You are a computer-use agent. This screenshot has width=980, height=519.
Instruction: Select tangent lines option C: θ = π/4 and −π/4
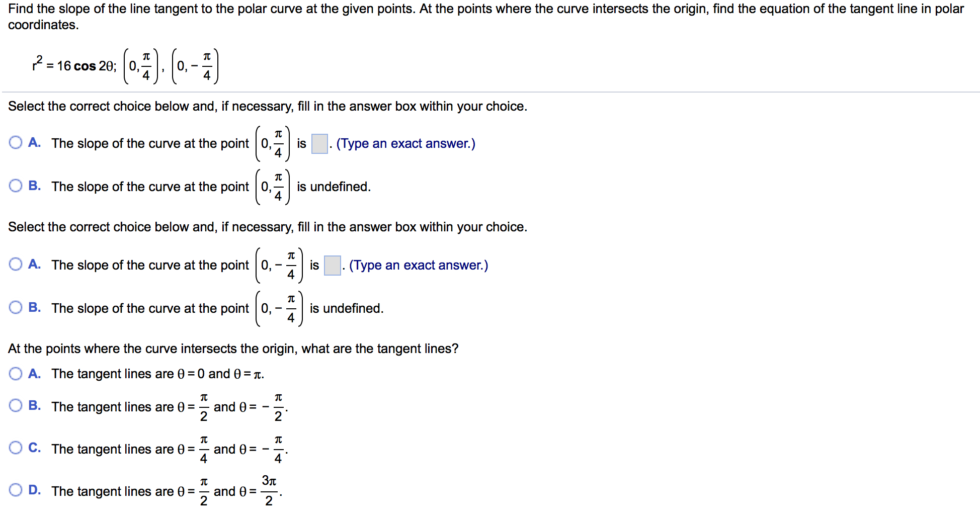tap(15, 448)
